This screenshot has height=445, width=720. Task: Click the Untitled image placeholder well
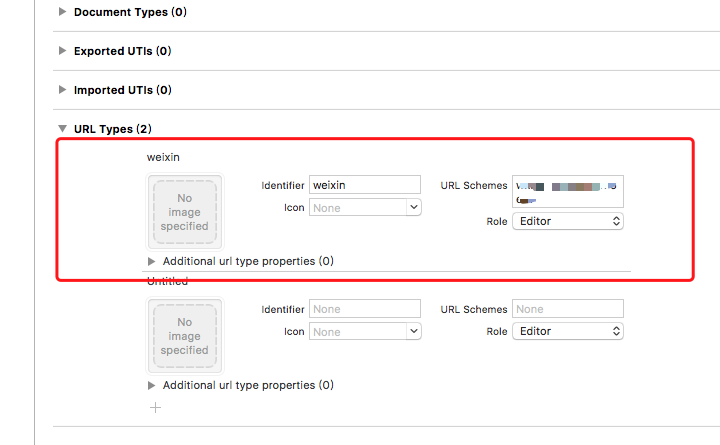point(185,336)
